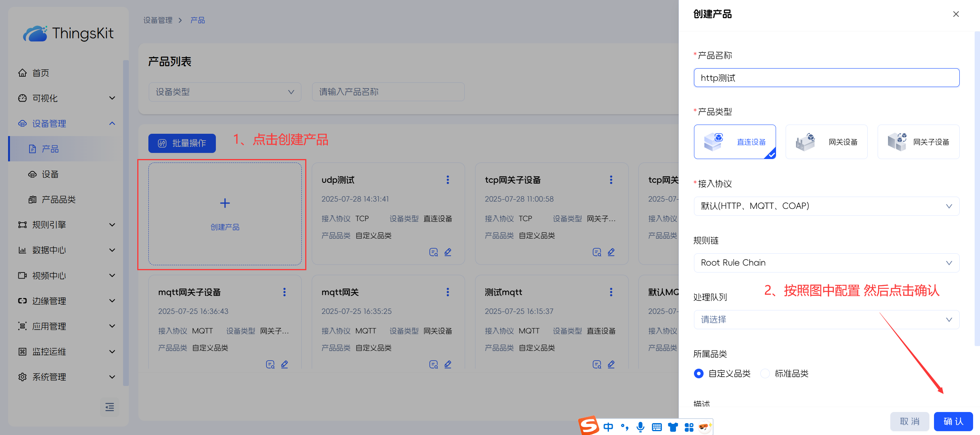980x435 pixels.
Task: Click the drawer's vertical scrollbar
Action: 977,188
